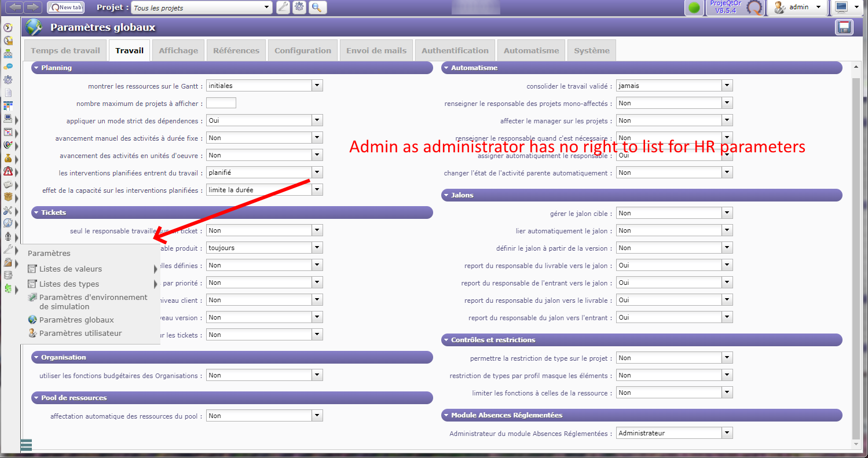Open the admin user menu
Screen dimensions: 868x458
pos(797,8)
